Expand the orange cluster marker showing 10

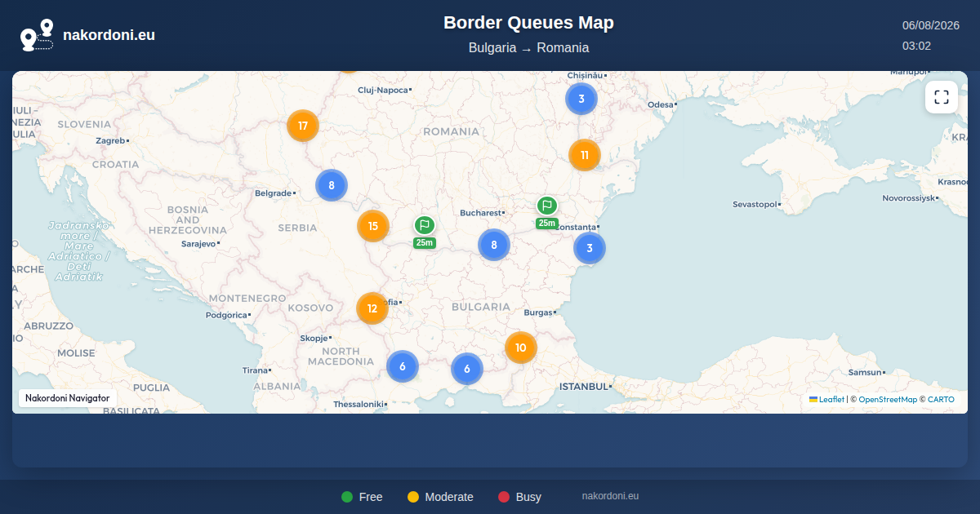click(x=521, y=348)
